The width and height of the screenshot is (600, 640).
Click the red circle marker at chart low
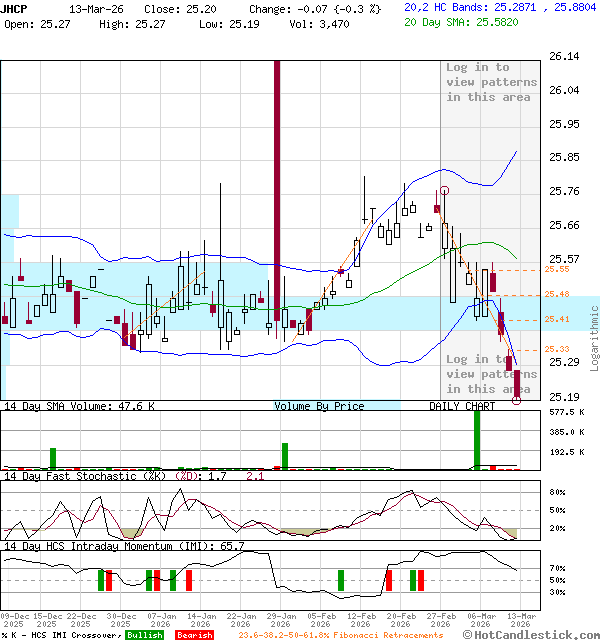(x=516, y=400)
